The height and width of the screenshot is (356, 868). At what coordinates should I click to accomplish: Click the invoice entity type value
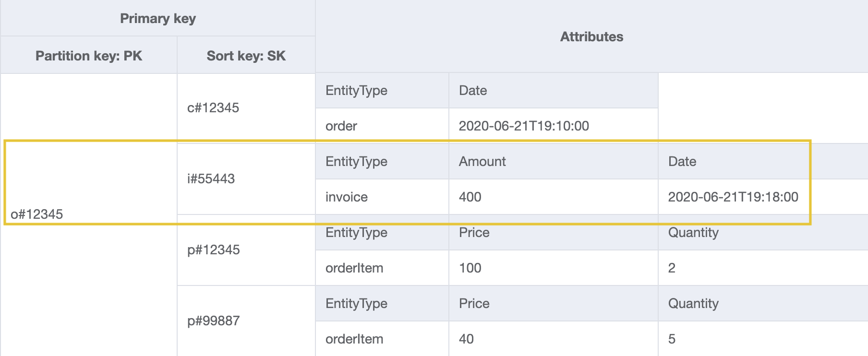(347, 197)
